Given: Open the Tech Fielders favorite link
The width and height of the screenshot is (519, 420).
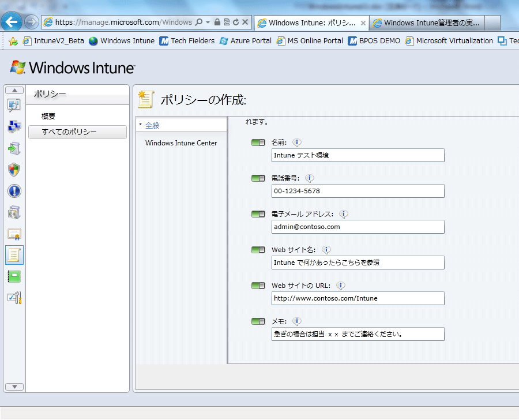Looking at the screenshot, I should pos(187,41).
